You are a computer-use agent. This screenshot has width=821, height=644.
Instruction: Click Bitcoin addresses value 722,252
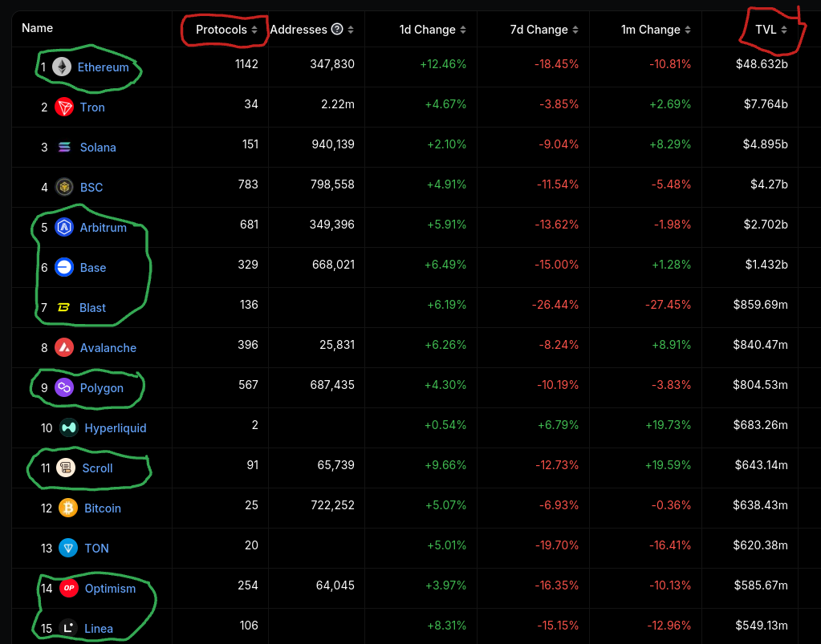coord(333,504)
